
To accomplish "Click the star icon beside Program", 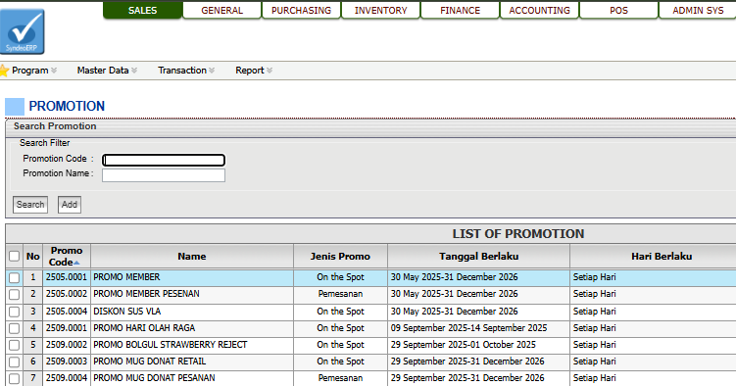I will pyautogui.click(x=4, y=71).
